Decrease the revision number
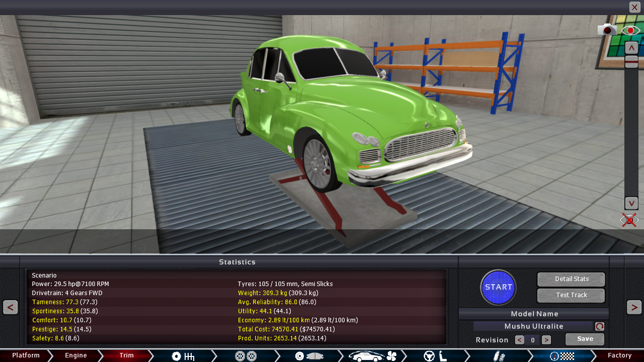The image size is (644, 362). pyautogui.click(x=520, y=340)
